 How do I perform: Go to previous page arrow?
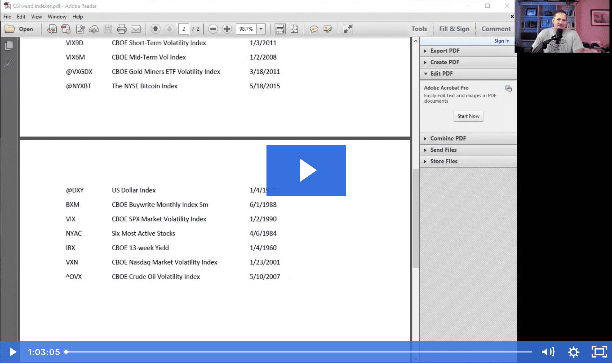click(x=155, y=29)
